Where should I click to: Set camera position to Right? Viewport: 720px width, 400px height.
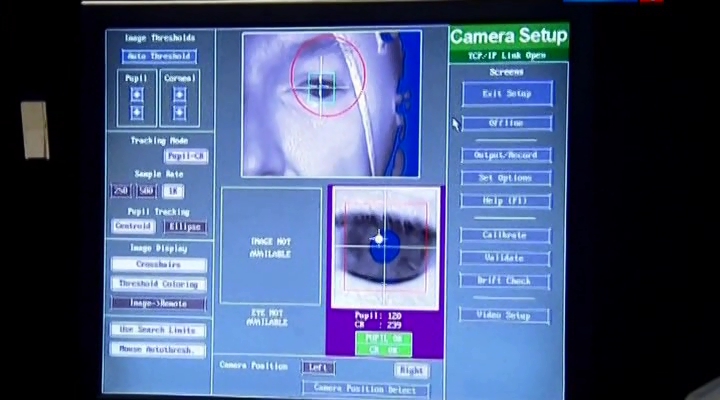[x=411, y=371]
